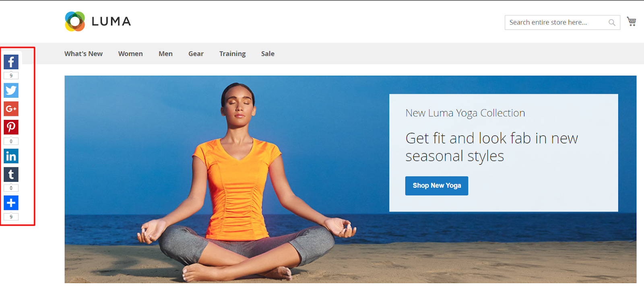Open the Training section
The height and width of the screenshot is (288, 644).
[x=232, y=53]
